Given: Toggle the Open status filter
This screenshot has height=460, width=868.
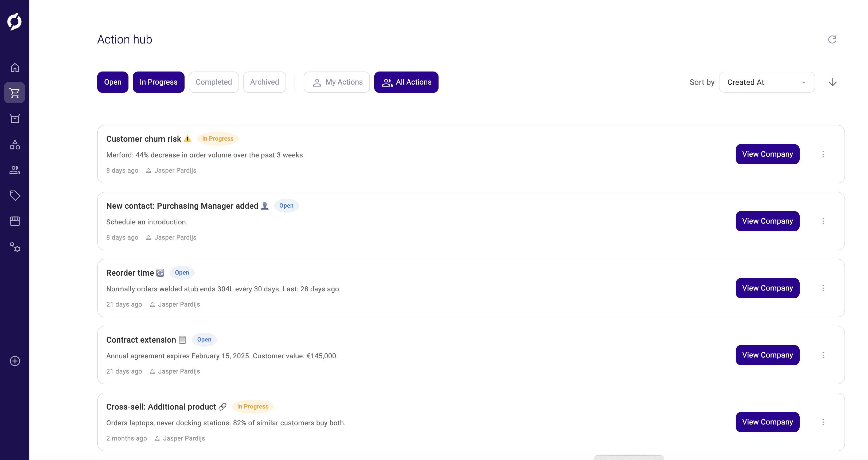Looking at the screenshot, I should click(112, 82).
